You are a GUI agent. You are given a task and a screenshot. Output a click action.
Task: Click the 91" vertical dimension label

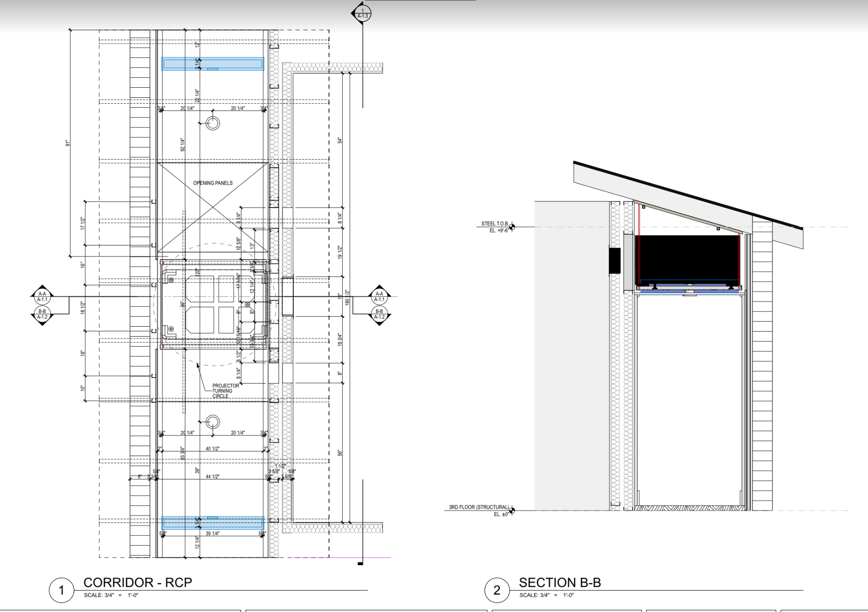pos(67,143)
